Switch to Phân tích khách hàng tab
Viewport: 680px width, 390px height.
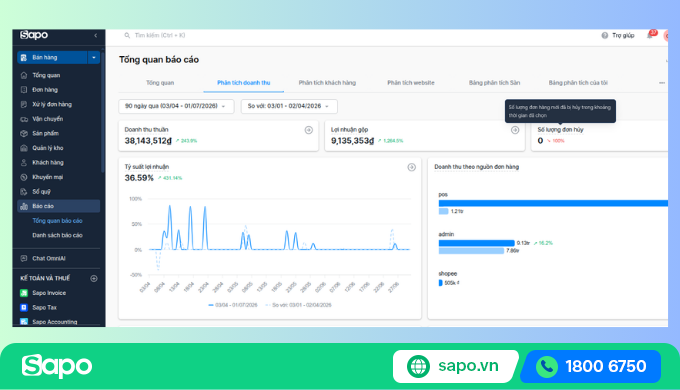[x=327, y=83]
